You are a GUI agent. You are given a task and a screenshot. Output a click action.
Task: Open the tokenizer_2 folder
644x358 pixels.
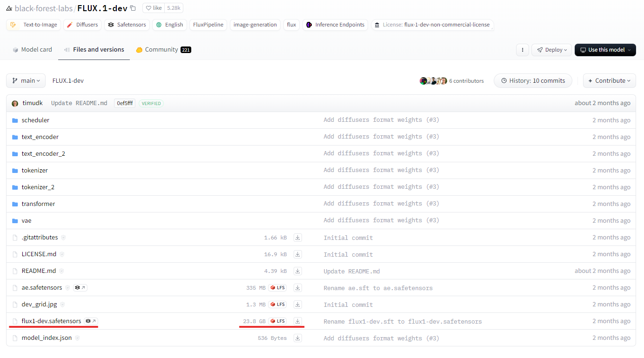38,187
